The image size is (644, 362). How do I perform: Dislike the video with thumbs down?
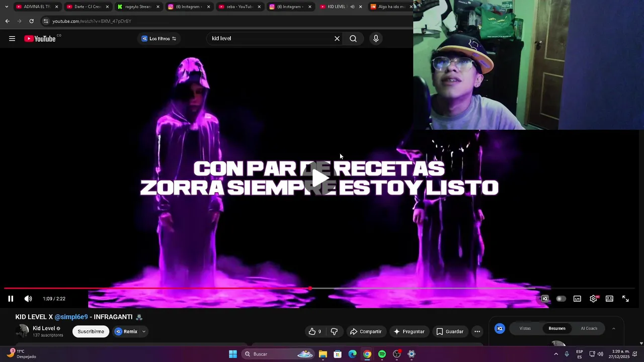[334, 331]
